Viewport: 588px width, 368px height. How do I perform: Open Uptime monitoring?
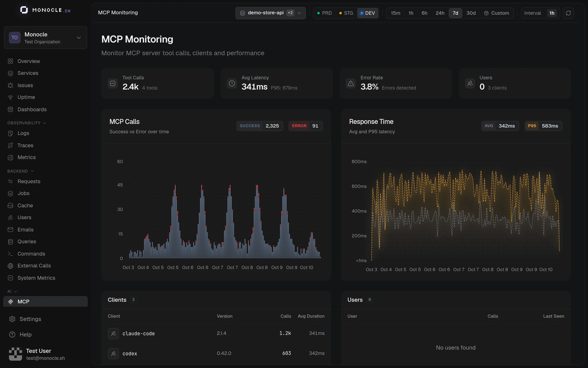click(x=26, y=97)
